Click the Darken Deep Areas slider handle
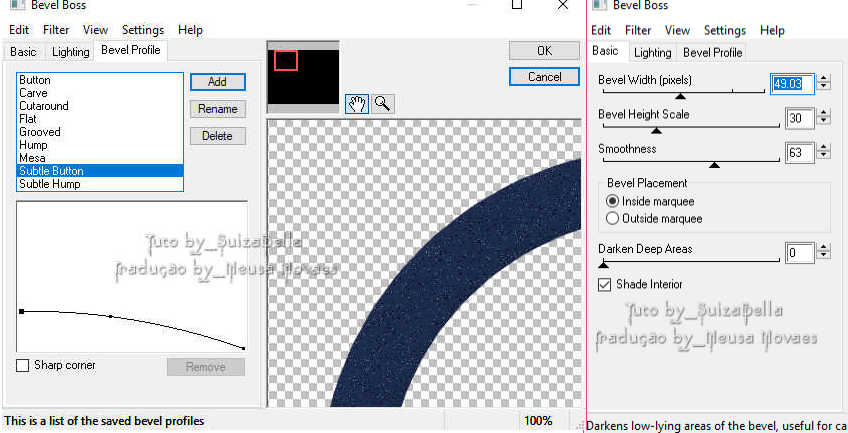 coord(604,264)
